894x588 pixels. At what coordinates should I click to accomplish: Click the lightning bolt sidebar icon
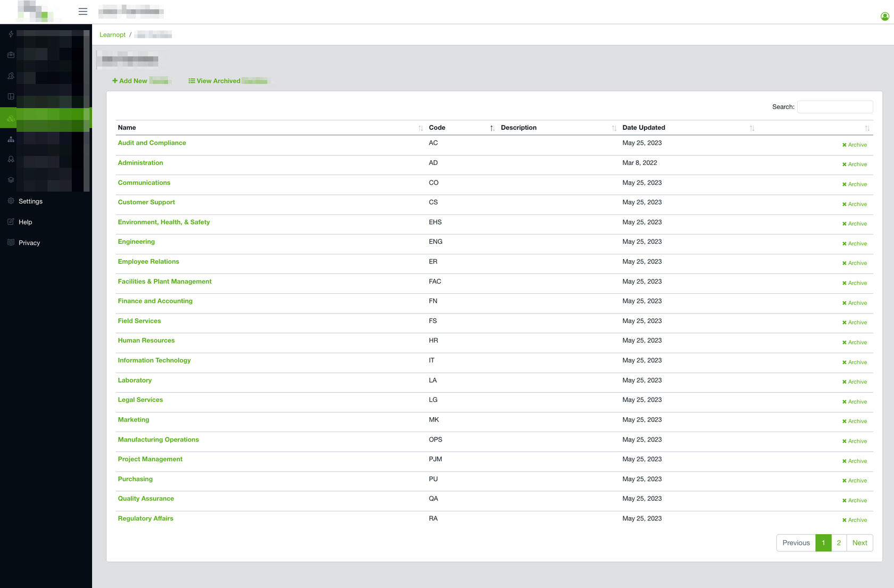pos(11,34)
